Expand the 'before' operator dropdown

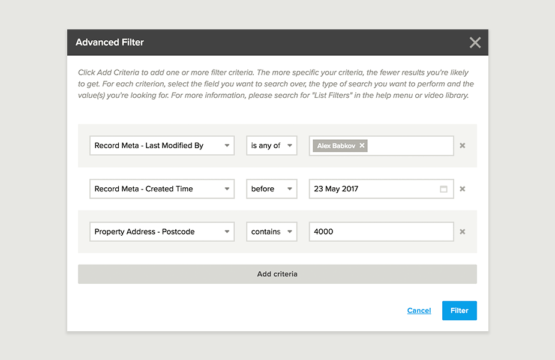[x=271, y=189]
